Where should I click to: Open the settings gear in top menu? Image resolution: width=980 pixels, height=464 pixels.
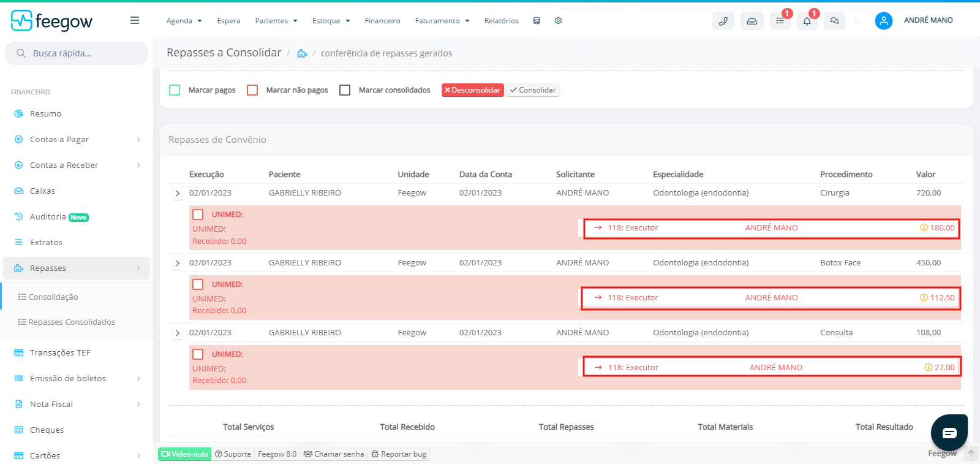pyautogui.click(x=558, y=21)
